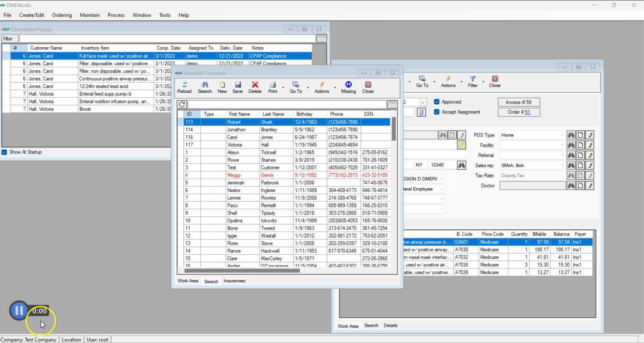The height and width of the screenshot is (343, 644).
Task: Switch to the Insurances tab
Action: point(234,281)
